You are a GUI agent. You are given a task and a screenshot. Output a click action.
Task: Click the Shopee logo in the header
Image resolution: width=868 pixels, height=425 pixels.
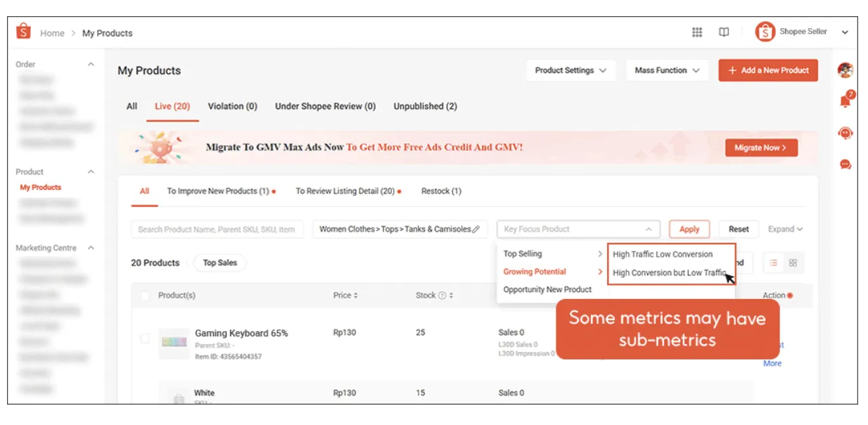click(x=23, y=32)
